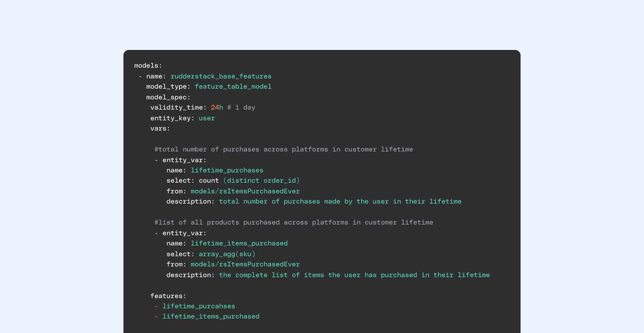Place cursor on the model_spec key
Image resolution: width=644 pixels, height=333 pixels.
pos(168,97)
